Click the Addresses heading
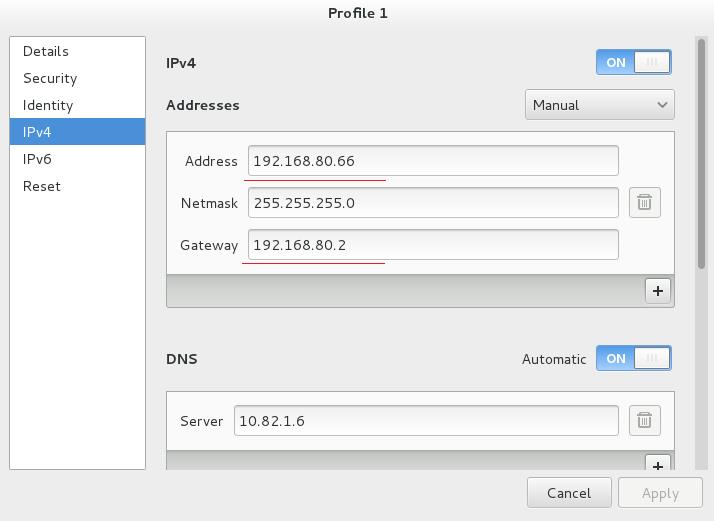This screenshot has width=714, height=521. click(203, 105)
